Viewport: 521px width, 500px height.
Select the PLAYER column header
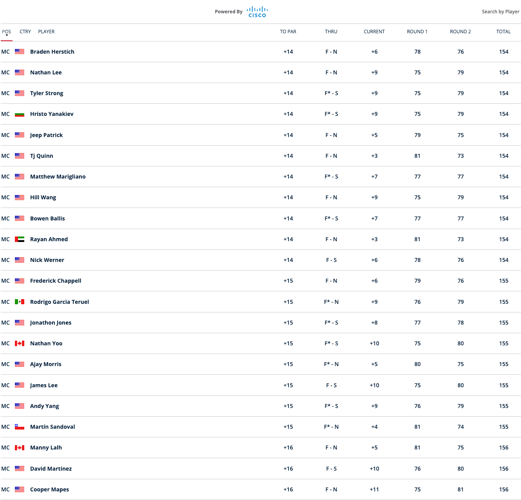[46, 32]
